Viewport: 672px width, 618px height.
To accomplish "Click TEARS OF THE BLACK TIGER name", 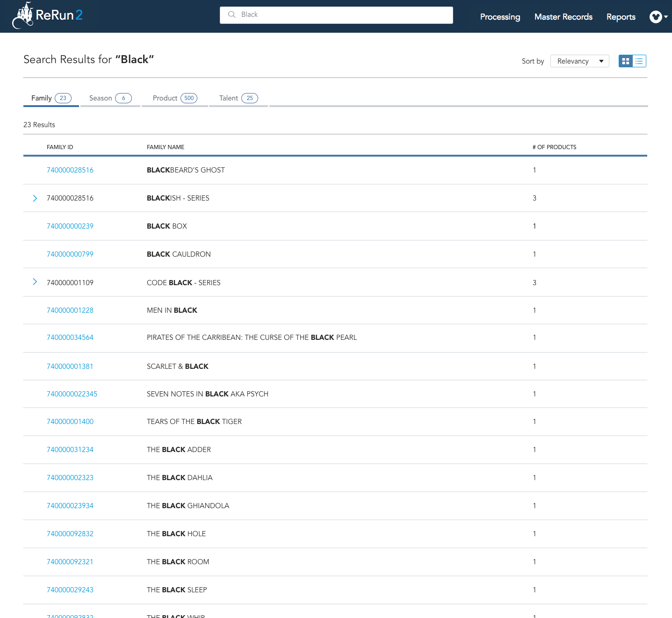I will [x=194, y=422].
